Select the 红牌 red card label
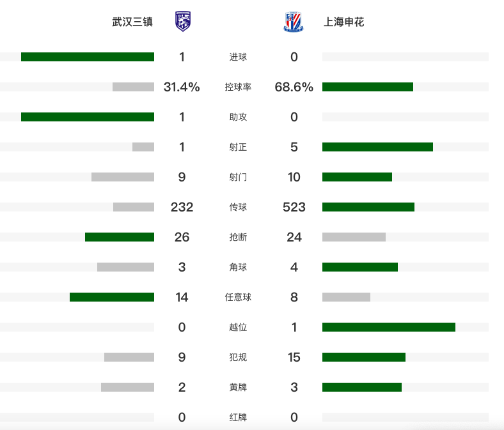504x430 pixels. (238, 417)
